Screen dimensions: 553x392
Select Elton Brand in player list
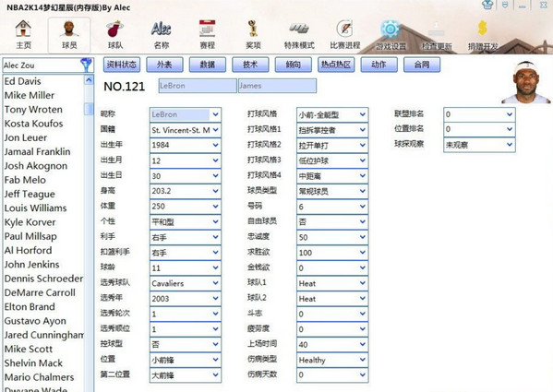coord(30,307)
